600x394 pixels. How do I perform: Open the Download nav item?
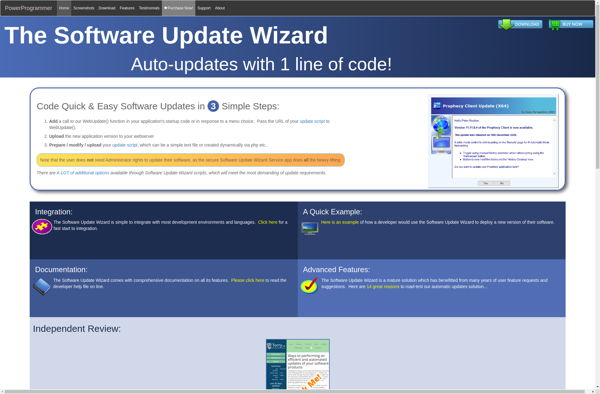click(x=107, y=8)
